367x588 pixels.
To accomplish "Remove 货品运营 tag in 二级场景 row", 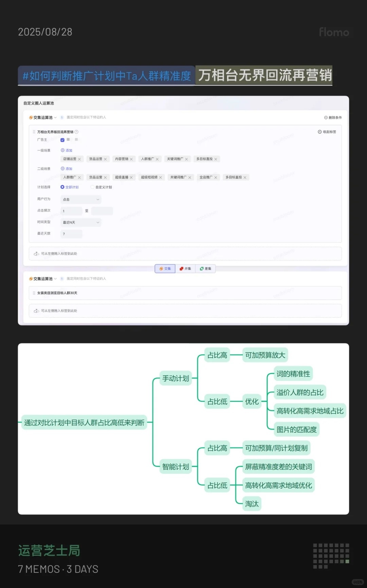I will 105,177.
